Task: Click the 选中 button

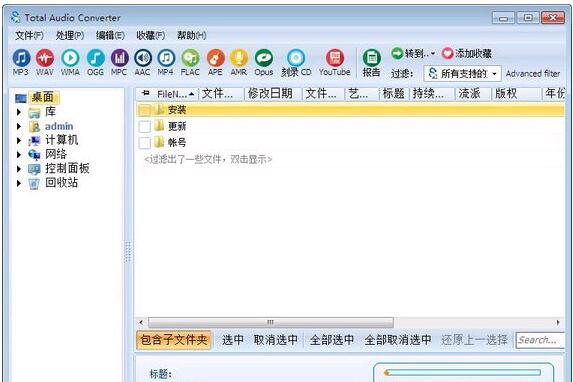Action: tap(233, 340)
